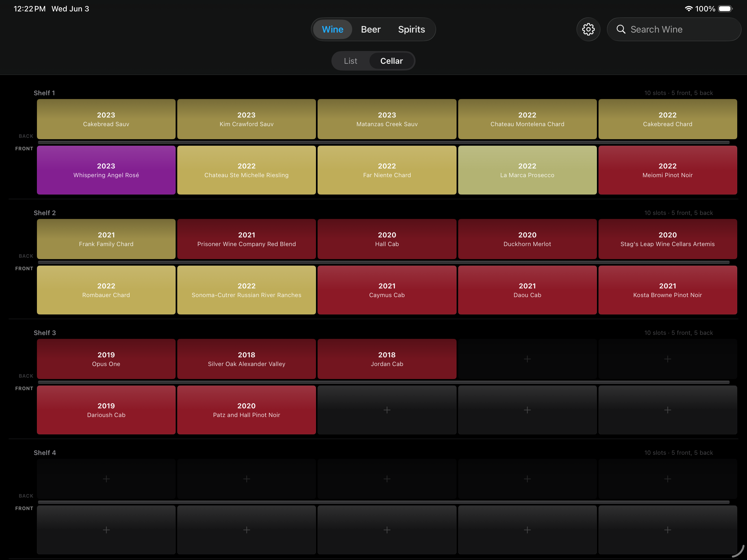Add wine to first Shelf 4 back slot
The width and height of the screenshot is (747, 560).
click(106, 479)
